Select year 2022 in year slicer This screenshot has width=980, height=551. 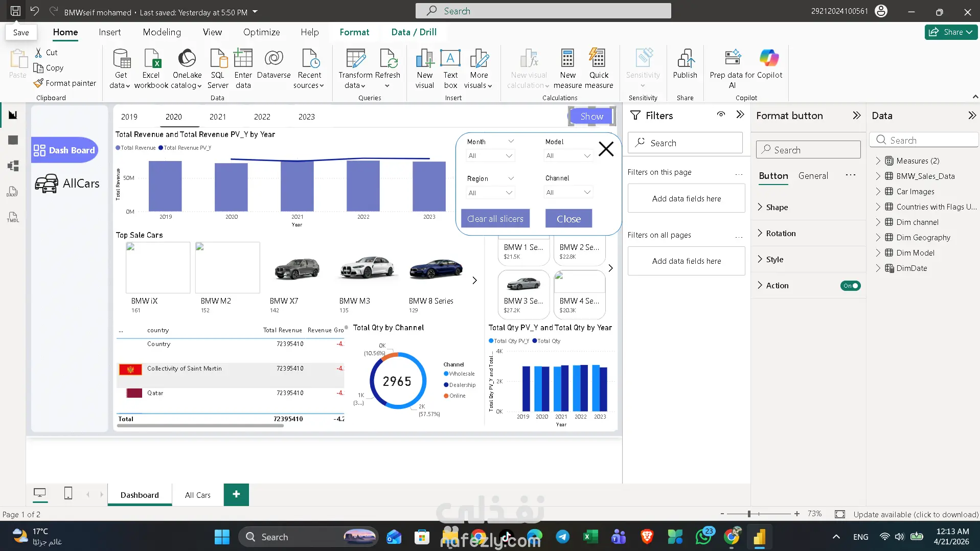coord(262,117)
